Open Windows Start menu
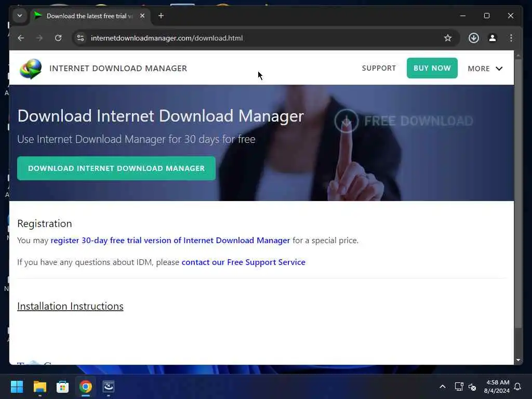Viewport: 532px width, 399px height. [x=17, y=387]
